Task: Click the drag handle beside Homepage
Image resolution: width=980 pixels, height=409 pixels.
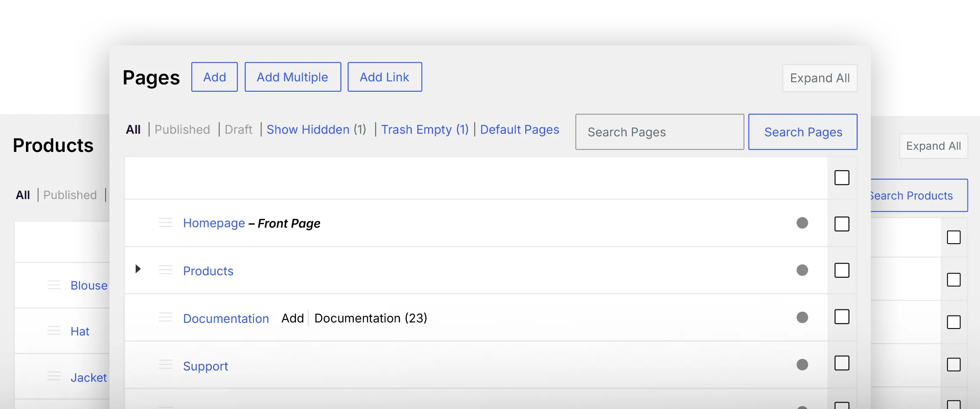Action: pos(165,222)
